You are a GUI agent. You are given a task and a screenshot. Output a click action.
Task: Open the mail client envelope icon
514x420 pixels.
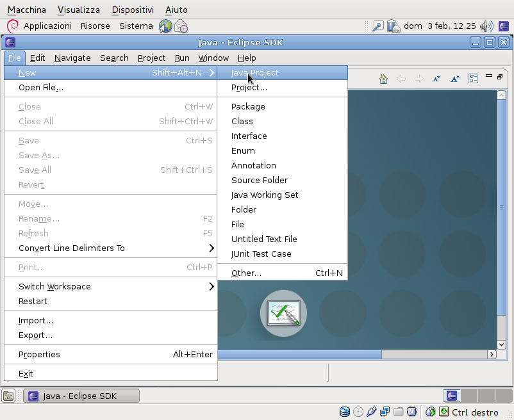pyautogui.click(x=181, y=26)
